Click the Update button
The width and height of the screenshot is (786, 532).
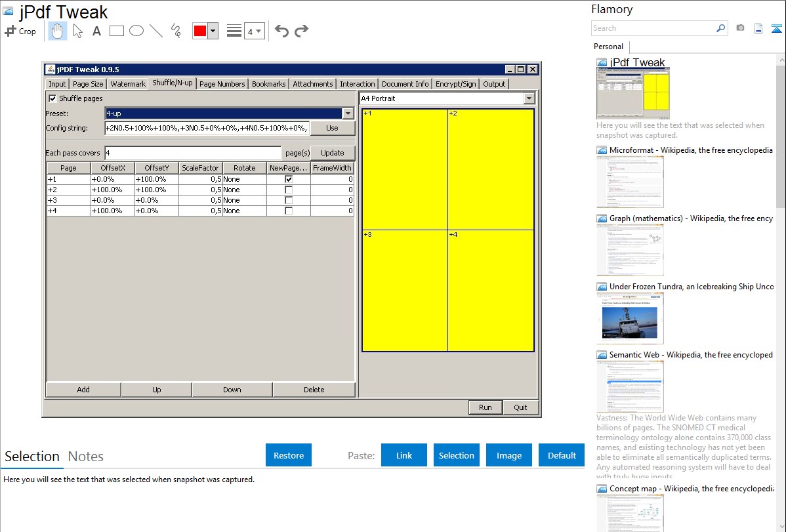pyautogui.click(x=333, y=153)
